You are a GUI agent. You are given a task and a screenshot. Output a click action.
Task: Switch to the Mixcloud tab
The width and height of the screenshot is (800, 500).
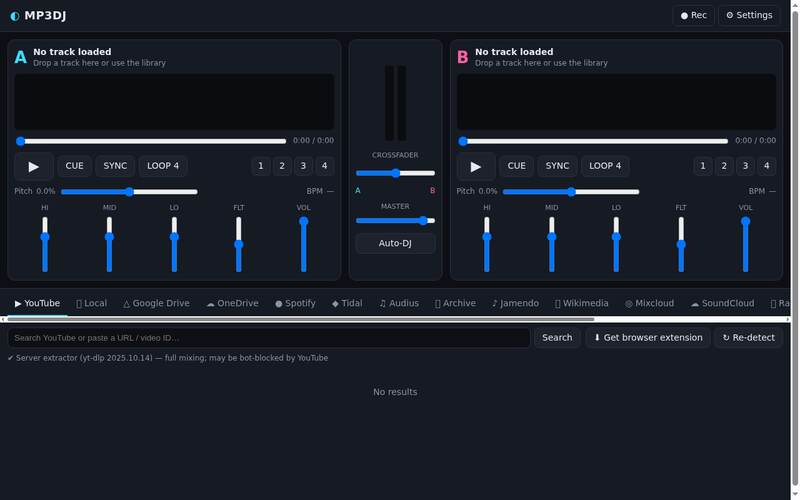(649, 304)
